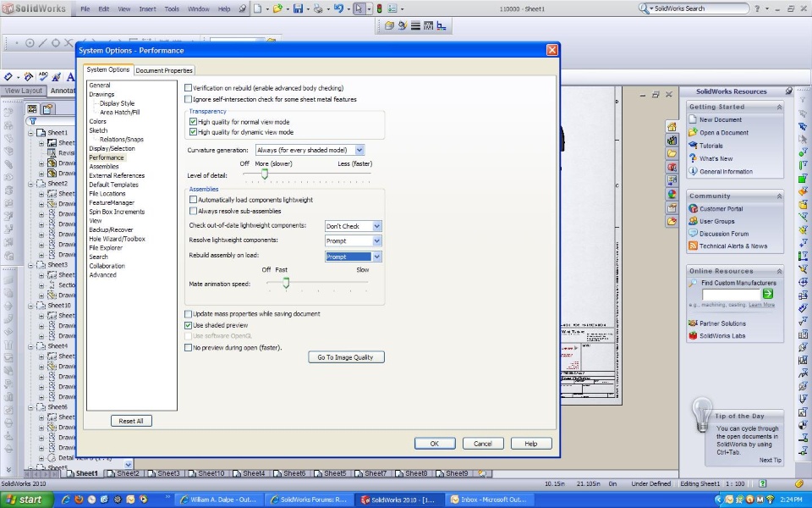Click the Windows start button
The width and height of the screenshot is (812, 508).
[26, 500]
